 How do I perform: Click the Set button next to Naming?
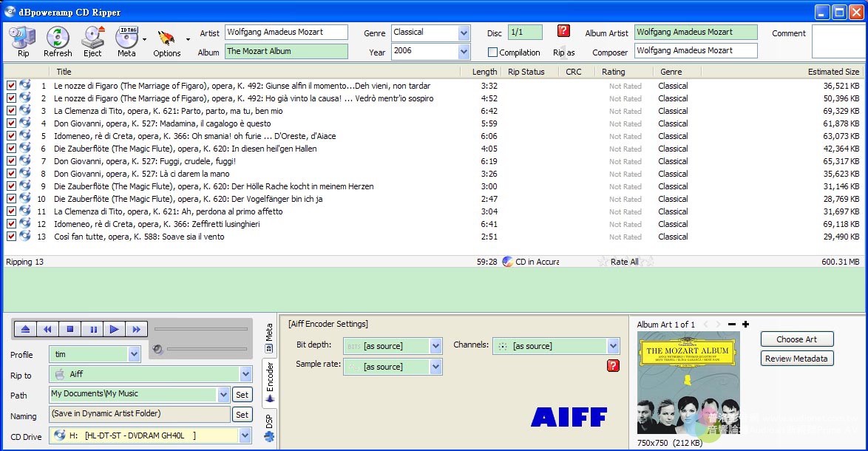242,415
